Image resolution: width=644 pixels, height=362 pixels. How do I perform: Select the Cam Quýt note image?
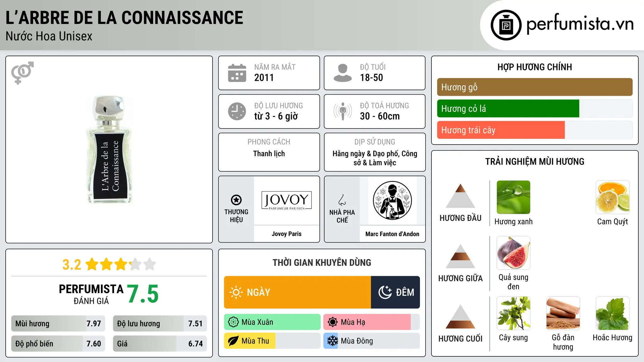pyautogui.click(x=613, y=197)
